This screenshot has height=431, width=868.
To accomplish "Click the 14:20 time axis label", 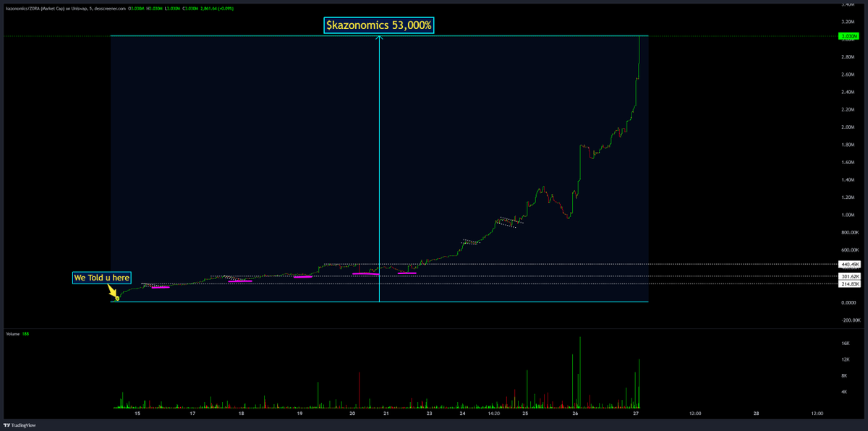I will click(493, 414).
